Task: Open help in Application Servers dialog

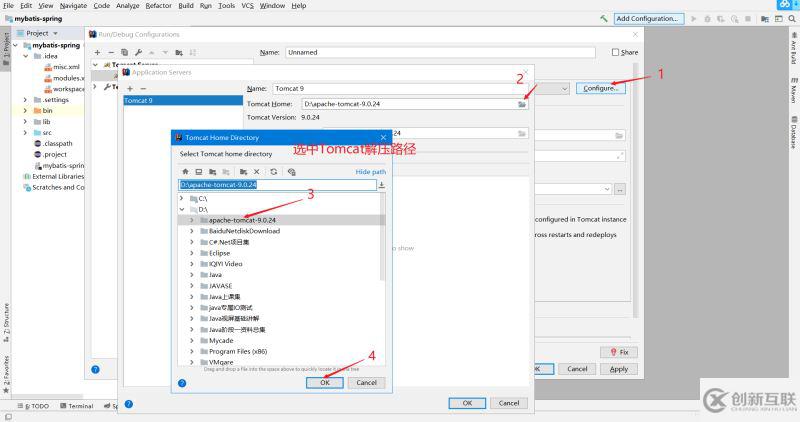Action: [x=129, y=404]
